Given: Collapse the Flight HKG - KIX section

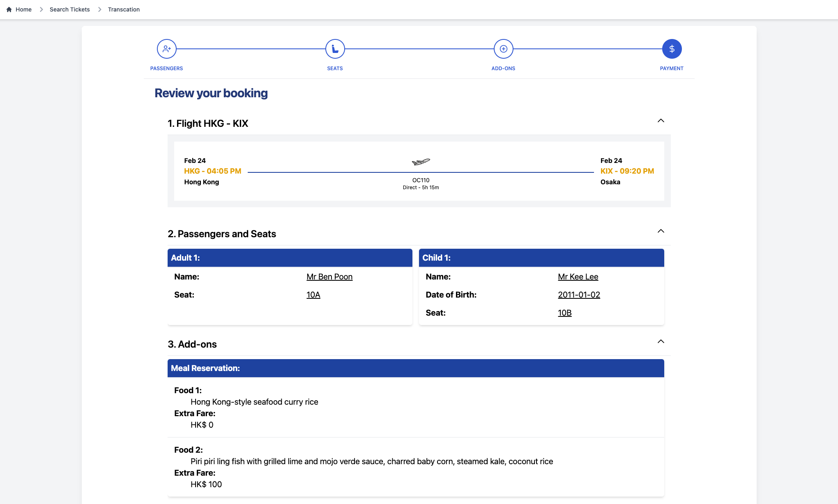Looking at the screenshot, I should (x=661, y=121).
